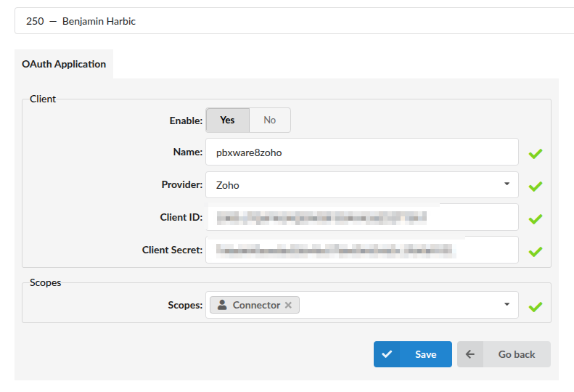The image size is (574, 392).
Task: Open the Provider dropdown showing Zoho
Action: pos(362,184)
